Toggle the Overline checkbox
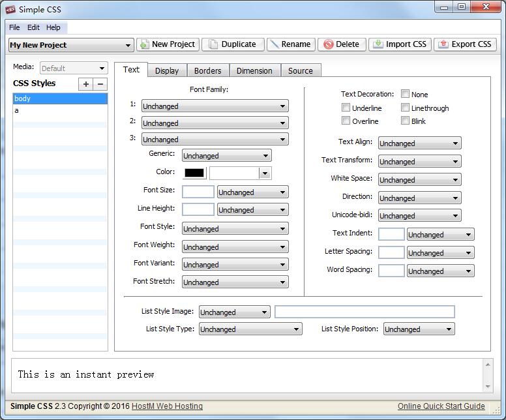 [346, 121]
